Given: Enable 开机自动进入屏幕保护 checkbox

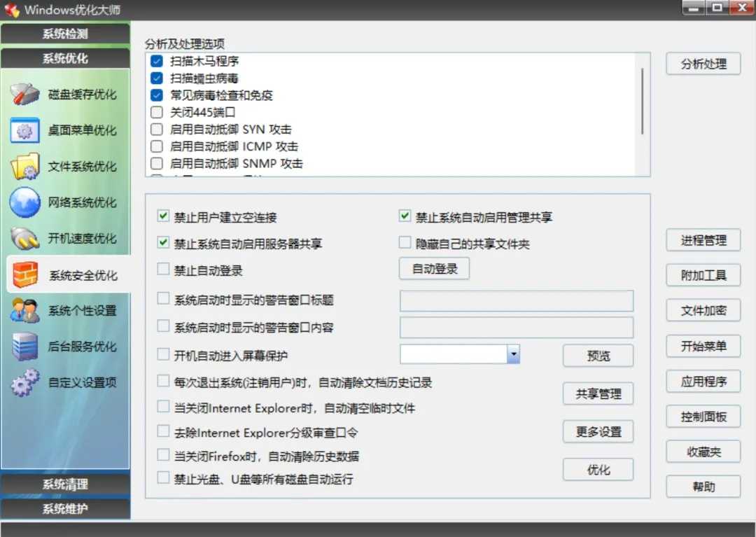Looking at the screenshot, I should pos(163,354).
